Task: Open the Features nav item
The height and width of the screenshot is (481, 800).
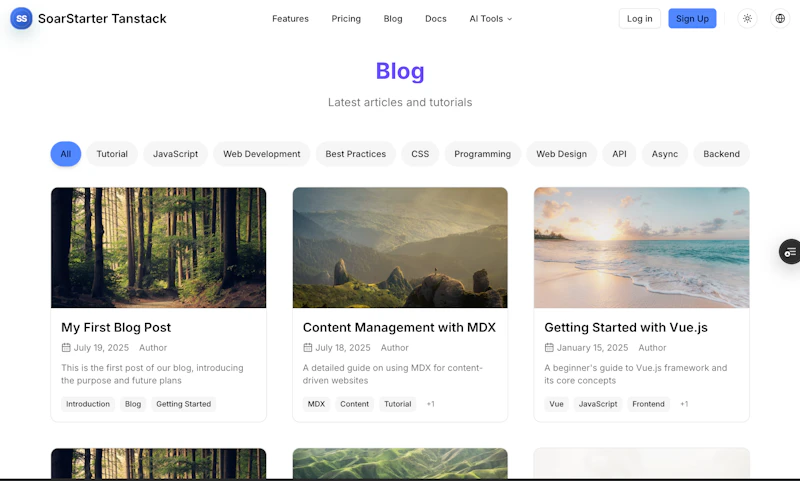Action: click(x=290, y=18)
